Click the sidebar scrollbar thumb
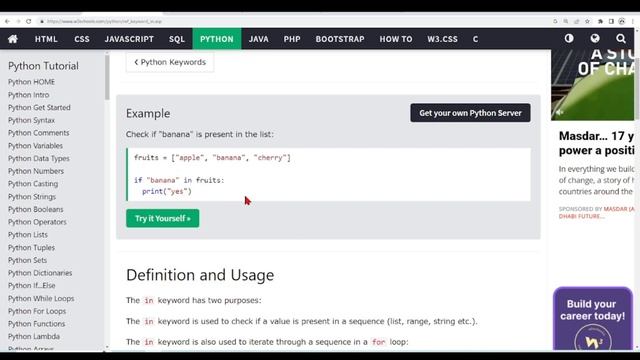 click(x=107, y=78)
